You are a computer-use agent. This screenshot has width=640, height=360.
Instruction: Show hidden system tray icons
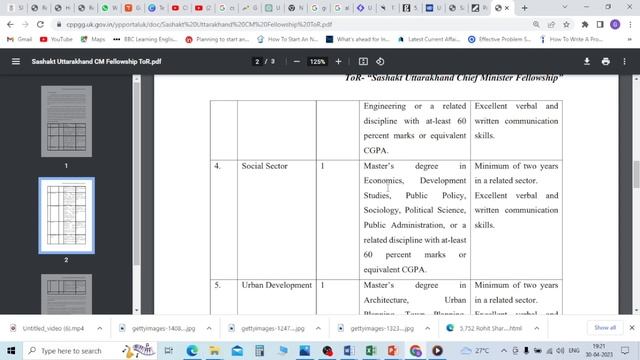click(x=504, y=351)
